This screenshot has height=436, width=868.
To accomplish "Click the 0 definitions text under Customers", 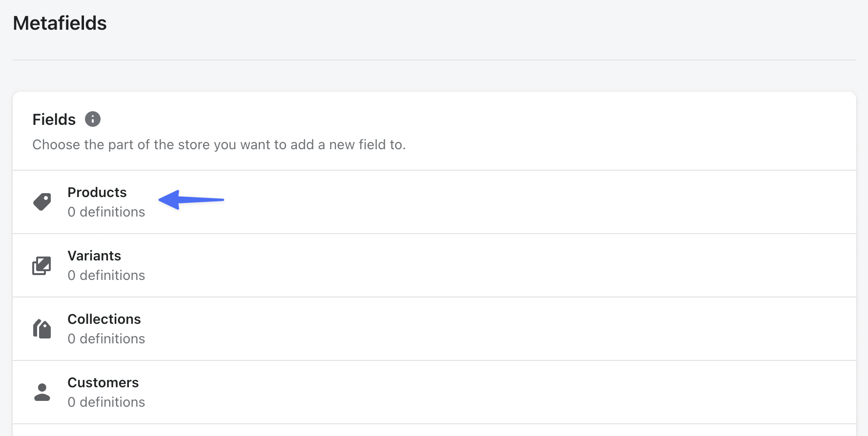I will click(x=106, y=402).
